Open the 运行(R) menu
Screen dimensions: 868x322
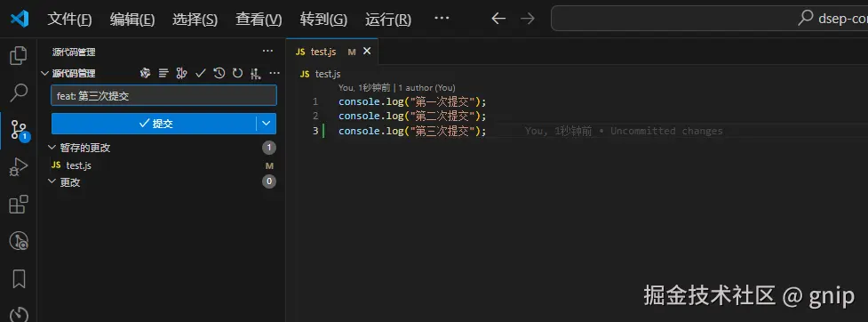click(x=388, y=20)
